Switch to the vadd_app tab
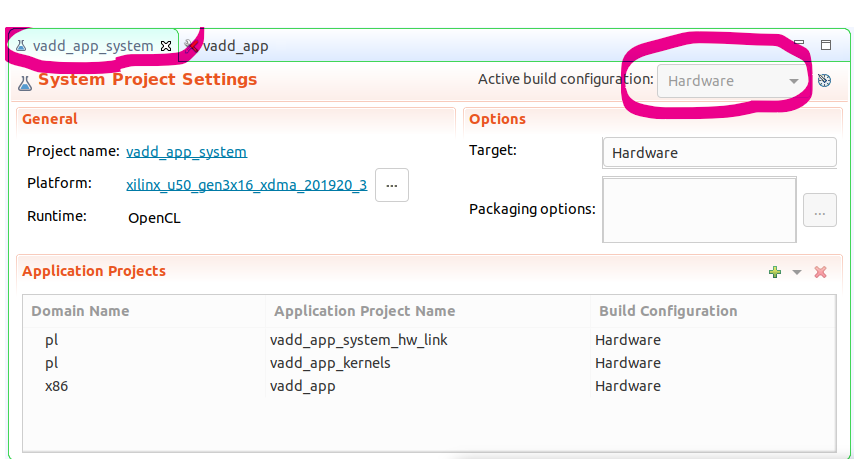Screen dimensions: 854x459 [234, 46]
